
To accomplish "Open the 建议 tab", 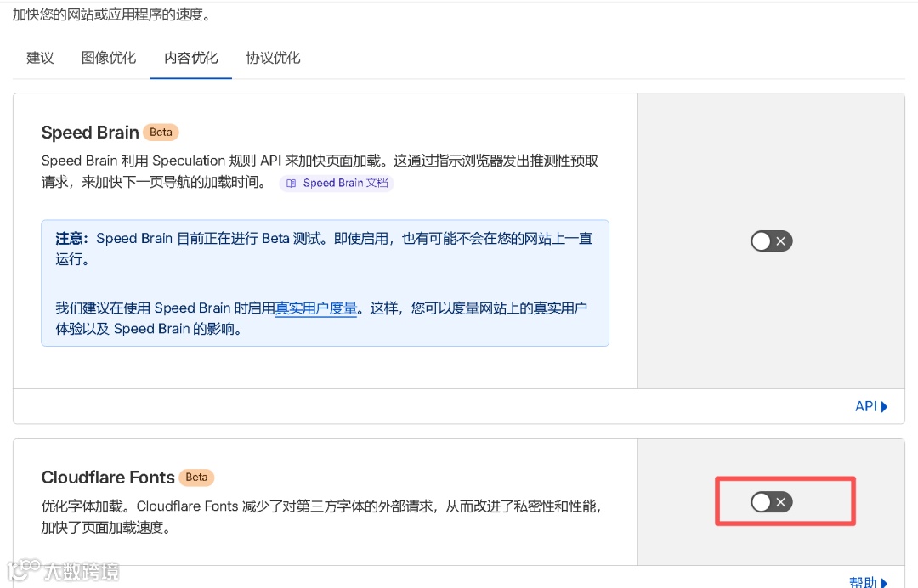I will click(x=41, y=57).
